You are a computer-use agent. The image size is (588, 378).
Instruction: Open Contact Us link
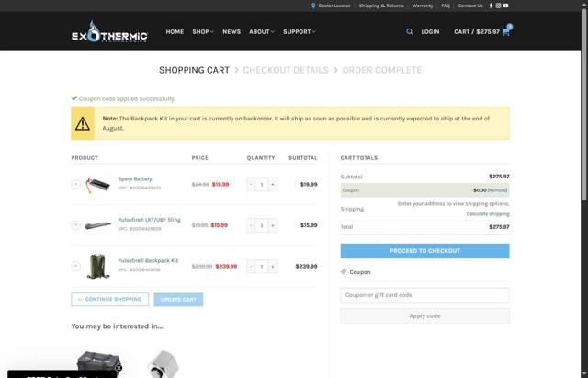pos(470,6)
